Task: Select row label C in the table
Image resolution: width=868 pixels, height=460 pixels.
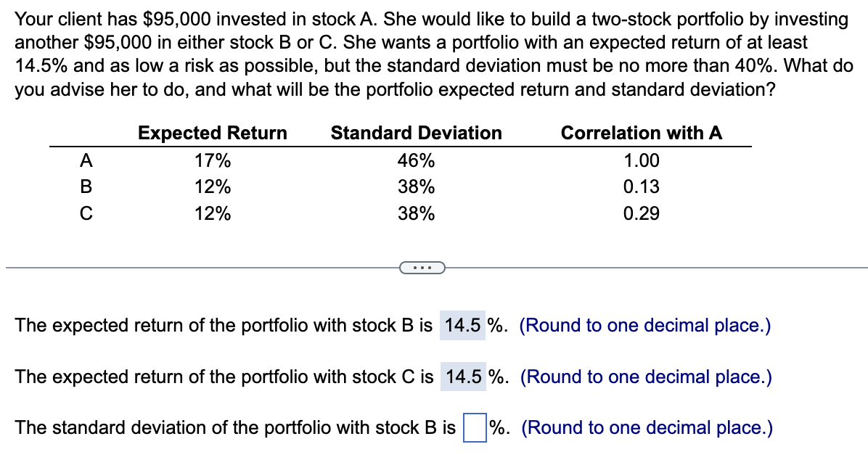Action: (x=85, y=213)
